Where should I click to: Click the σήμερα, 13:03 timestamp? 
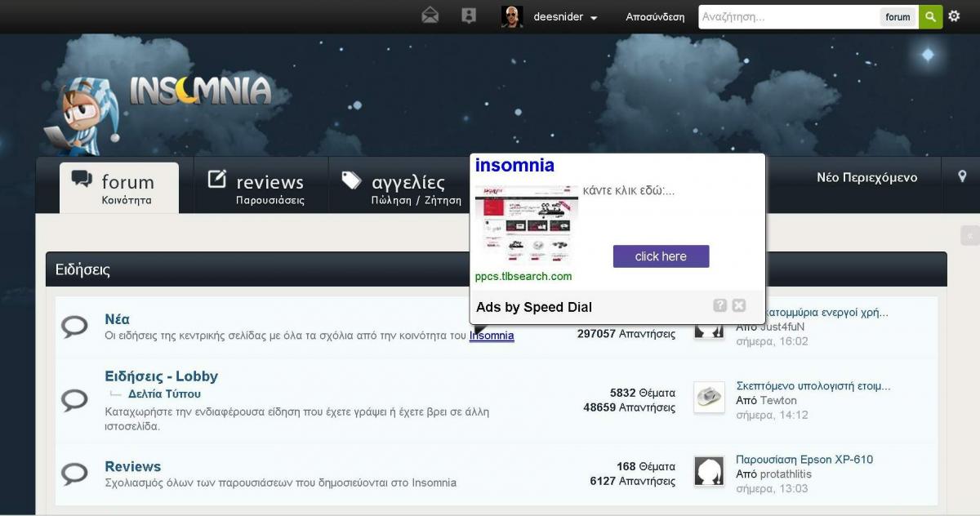point(772,488)
